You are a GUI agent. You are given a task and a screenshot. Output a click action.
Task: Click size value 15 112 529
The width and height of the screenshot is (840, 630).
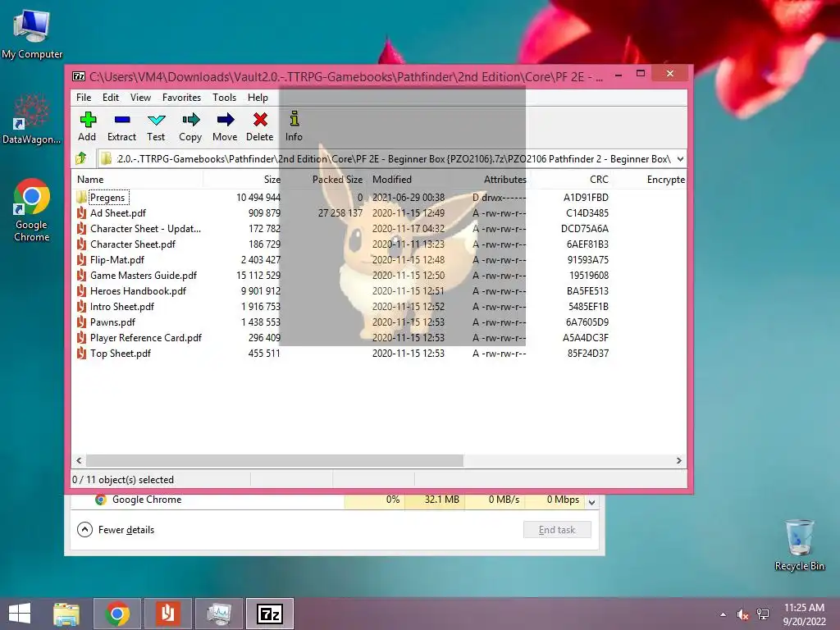coord(258,276)
